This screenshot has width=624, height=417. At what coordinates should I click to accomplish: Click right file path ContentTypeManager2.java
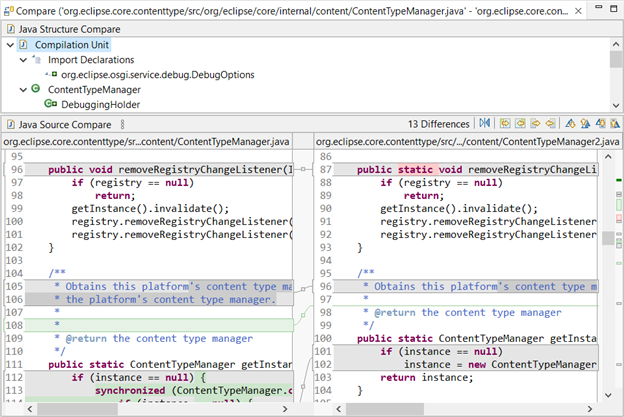[468, 142]
